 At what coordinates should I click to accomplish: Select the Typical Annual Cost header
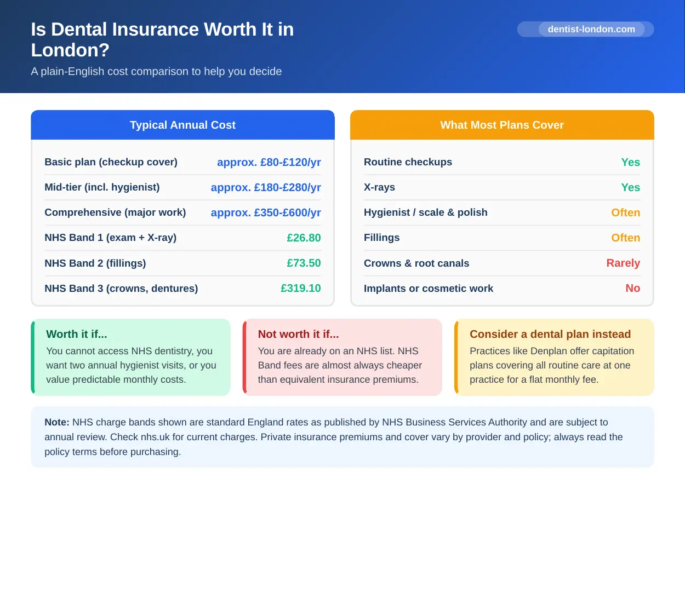(x=182, y=125)
